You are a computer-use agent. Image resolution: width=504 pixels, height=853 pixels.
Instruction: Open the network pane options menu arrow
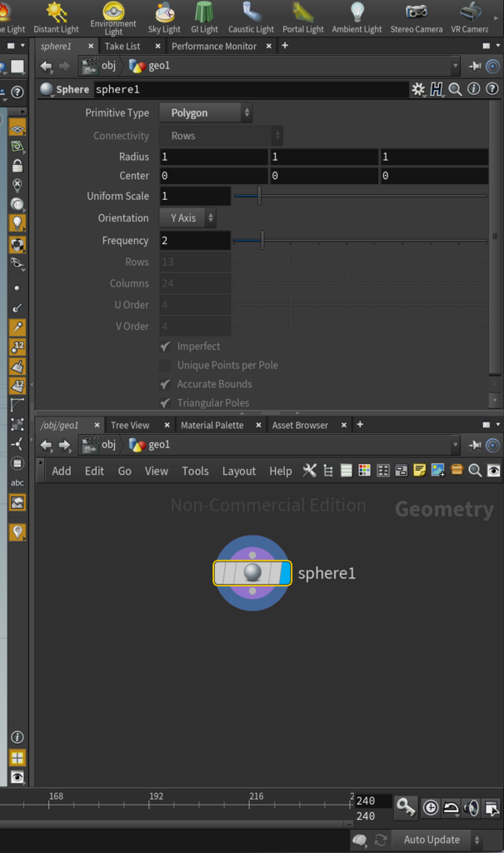point(497,424)
